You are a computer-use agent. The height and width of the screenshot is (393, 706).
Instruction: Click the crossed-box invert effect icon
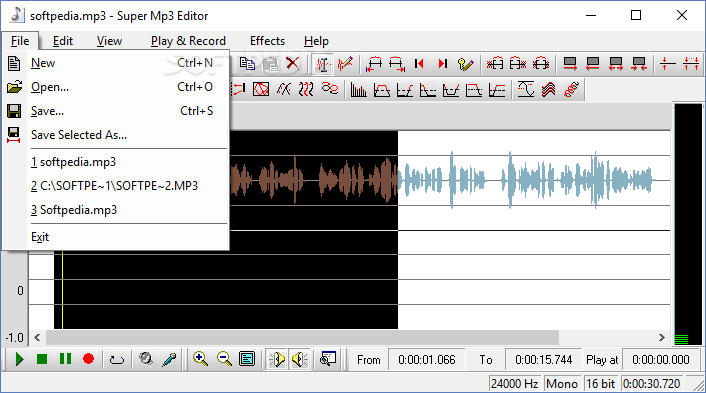[x=261, y=90]
